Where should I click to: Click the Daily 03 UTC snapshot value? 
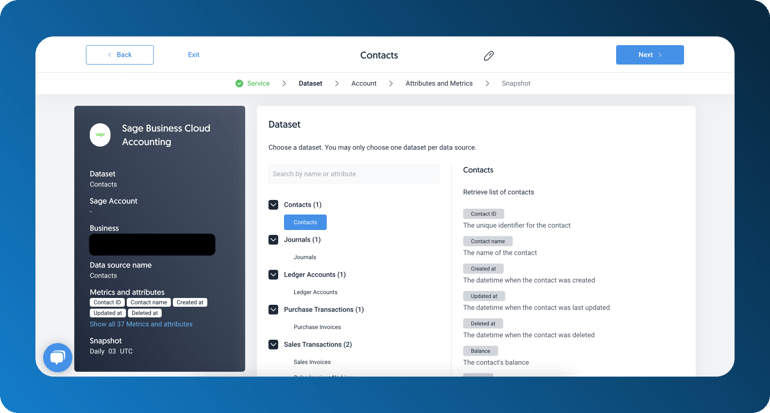click(x=111, y=351)
